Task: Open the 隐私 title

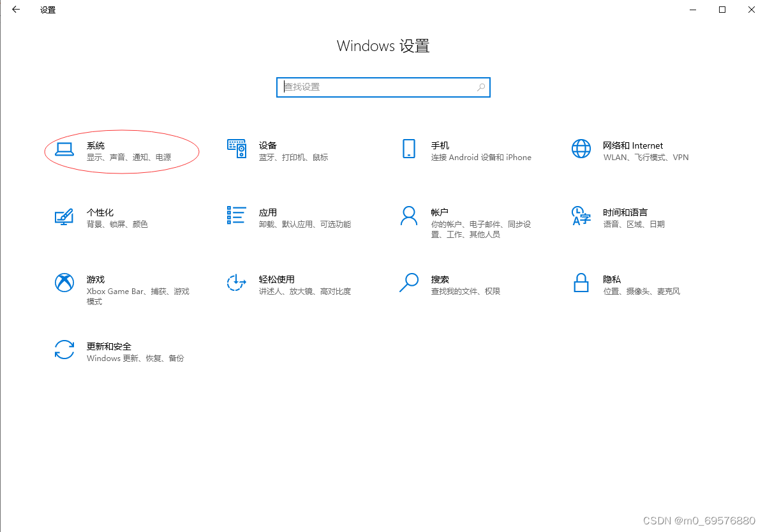Action: tap(612, 279)
